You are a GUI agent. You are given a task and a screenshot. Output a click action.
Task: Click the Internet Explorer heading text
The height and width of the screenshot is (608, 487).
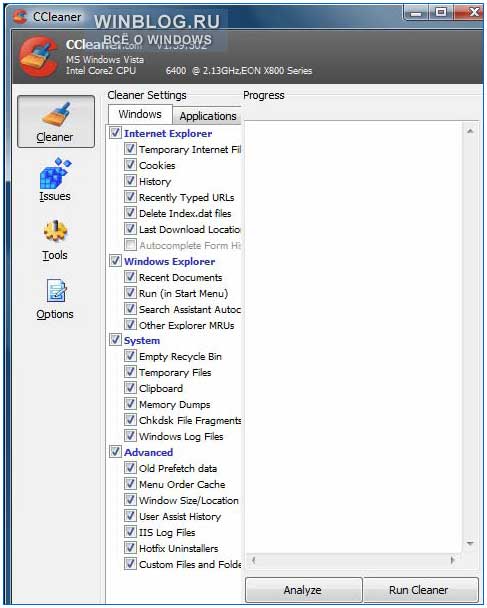point(168,134)
